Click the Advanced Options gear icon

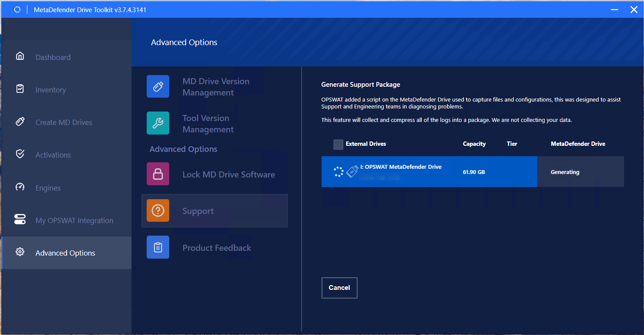click(x=20, y=252)
